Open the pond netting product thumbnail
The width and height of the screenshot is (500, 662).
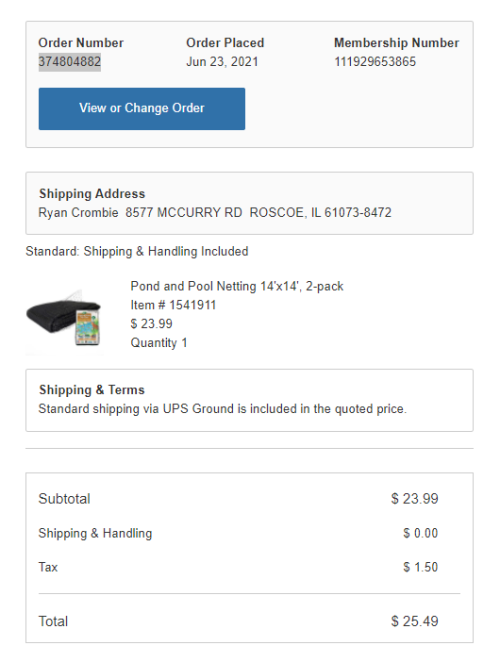click(x=65, y=320)
